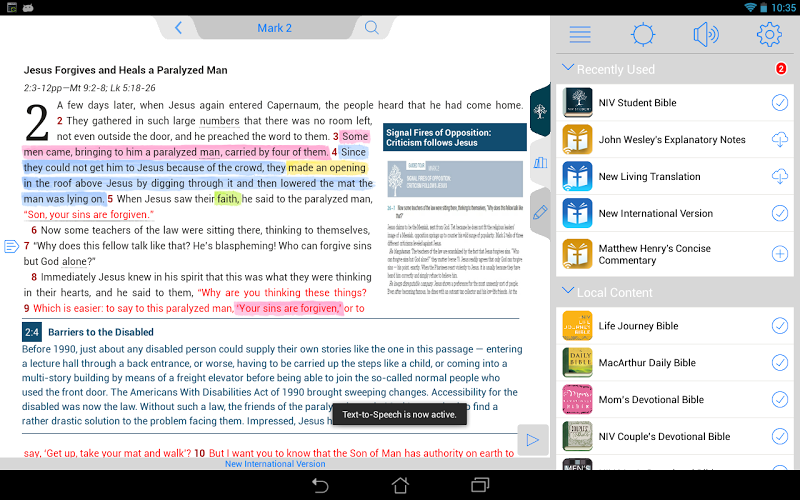Open the MacArthur Daily Bible cover icon
800x500 pixels.
[578, 363]
